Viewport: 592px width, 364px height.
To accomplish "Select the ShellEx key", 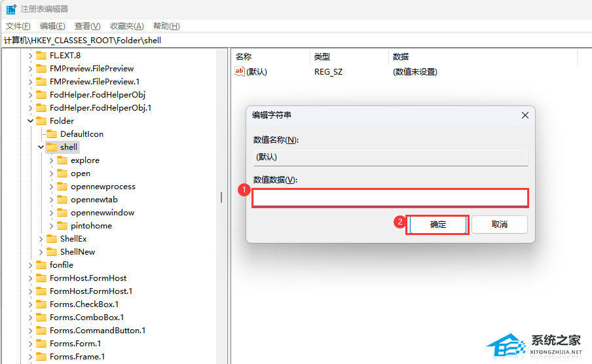I will (x=73, y=239).
